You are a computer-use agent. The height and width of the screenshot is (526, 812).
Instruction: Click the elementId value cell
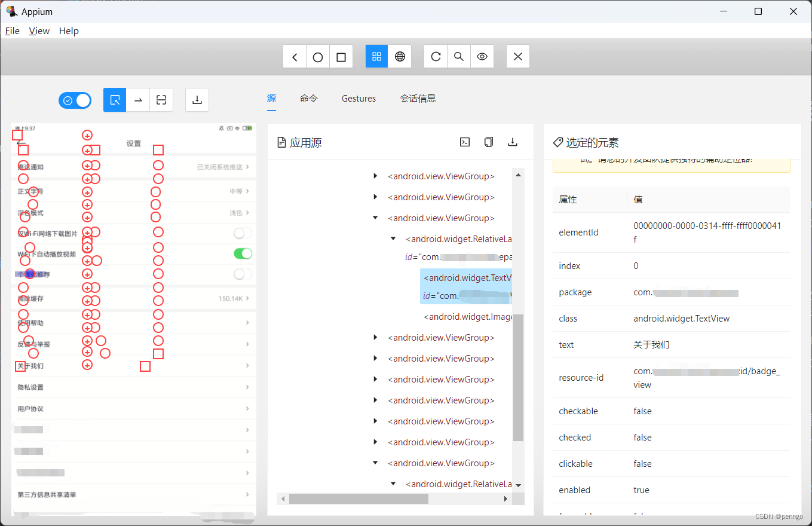pyautogui.click(x=708, y=233)
